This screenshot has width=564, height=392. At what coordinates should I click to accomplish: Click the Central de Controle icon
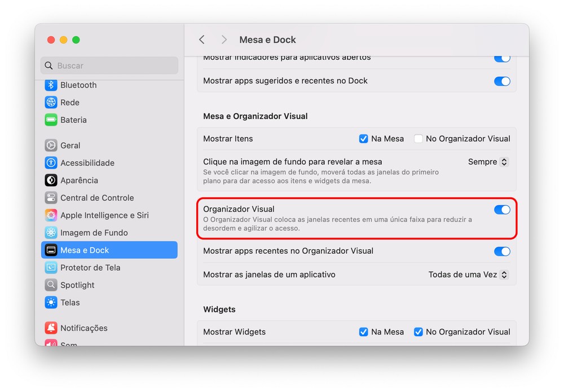click(51, 198)
